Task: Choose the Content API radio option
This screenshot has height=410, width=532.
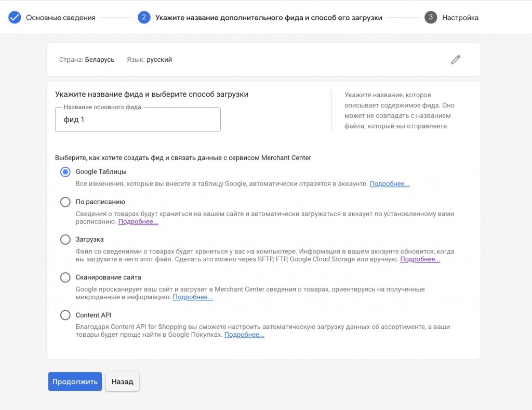Action: point(65,315)
